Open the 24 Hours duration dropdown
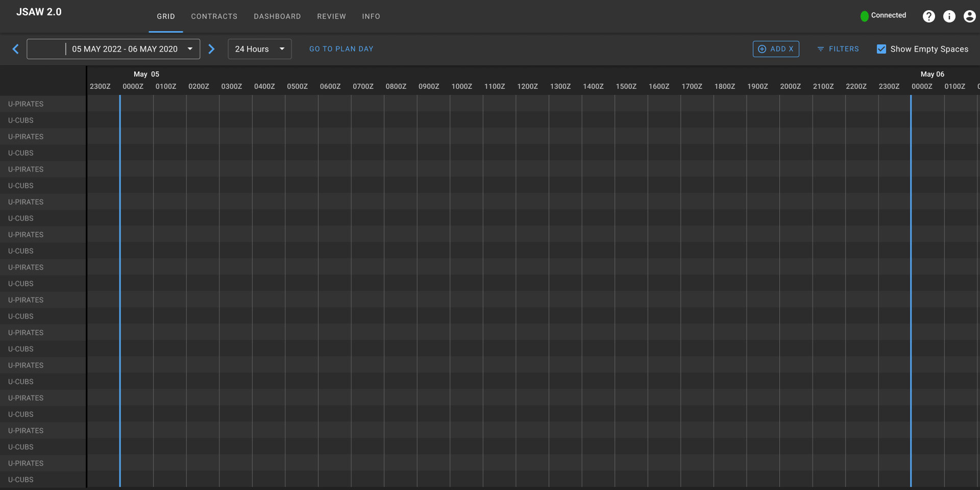This screenshot has height=490, width=980. click(260, 49)
